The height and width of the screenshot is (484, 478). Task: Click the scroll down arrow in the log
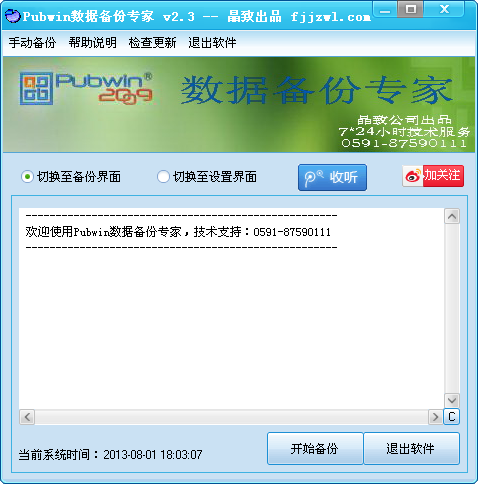452,400
